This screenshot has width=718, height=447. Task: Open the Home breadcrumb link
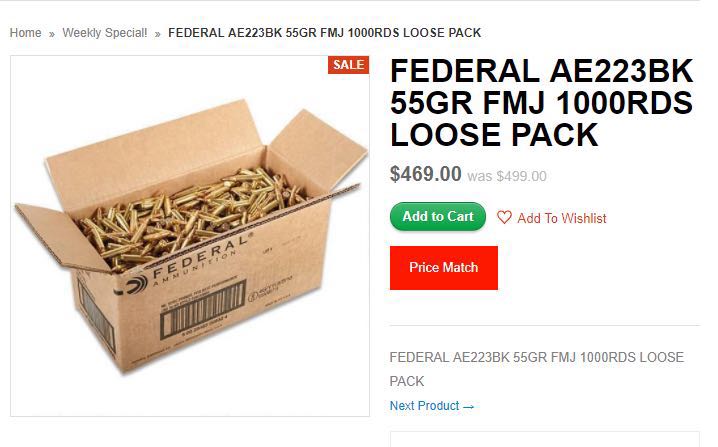tap(26, 33)
